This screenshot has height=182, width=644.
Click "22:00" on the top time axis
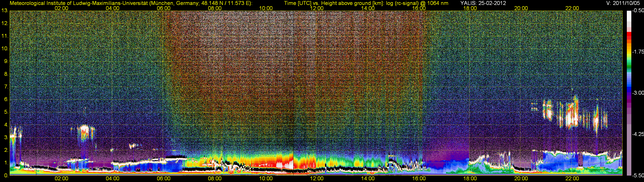pos(572,8)
